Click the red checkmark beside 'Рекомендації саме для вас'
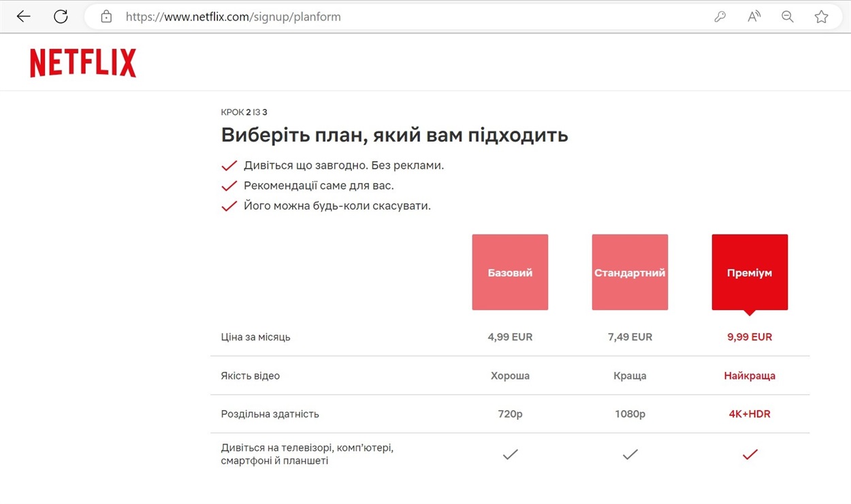851x504 pixels. pos(229,185)
